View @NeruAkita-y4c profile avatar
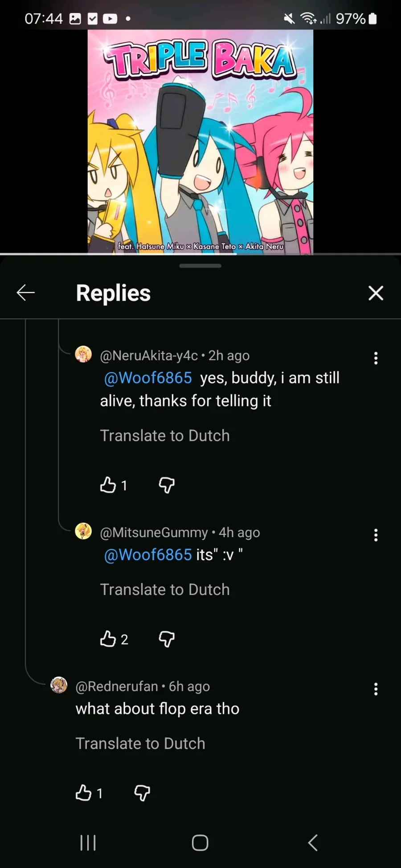This screenshot has height=868, width=401. coord(83,354)
